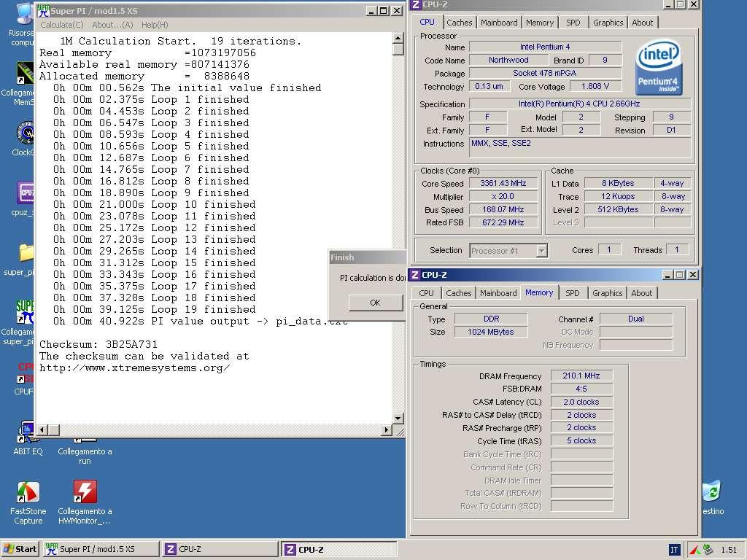This screenshot has width=747, height=560.
Task: Click the IT language indicator in system tray
Action: [x=674, y=550]
